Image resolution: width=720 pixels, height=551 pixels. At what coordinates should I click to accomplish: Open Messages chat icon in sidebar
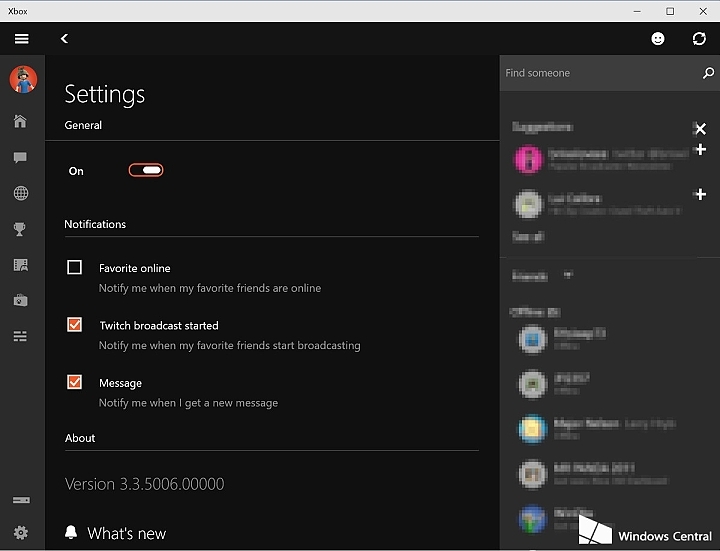(20, 157)
